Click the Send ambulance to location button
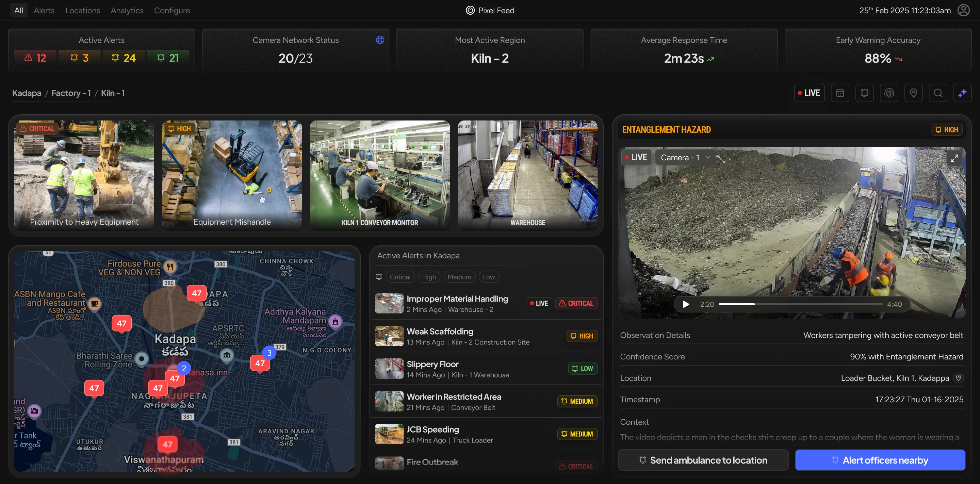This screenshot has width=980, height=484. tap(703, 460)
